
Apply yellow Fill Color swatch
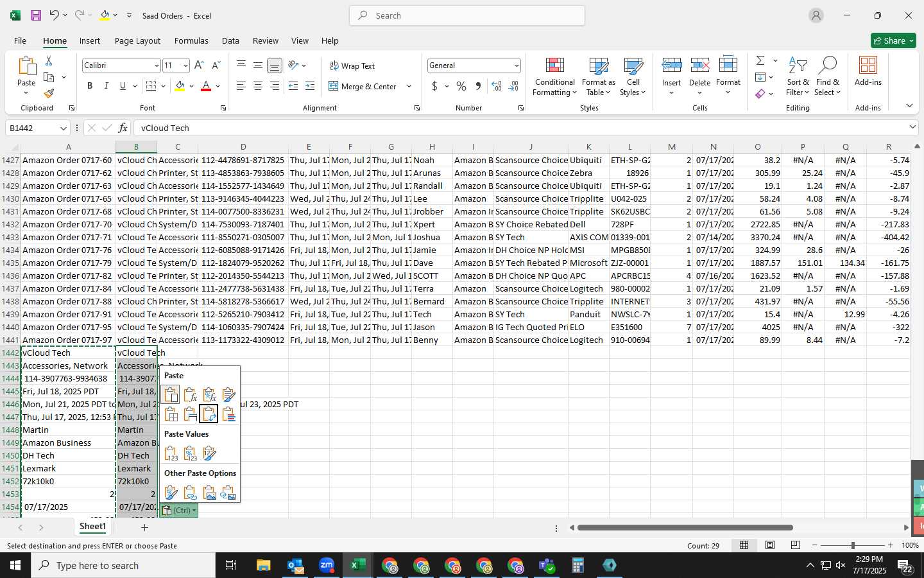point(180,86)
